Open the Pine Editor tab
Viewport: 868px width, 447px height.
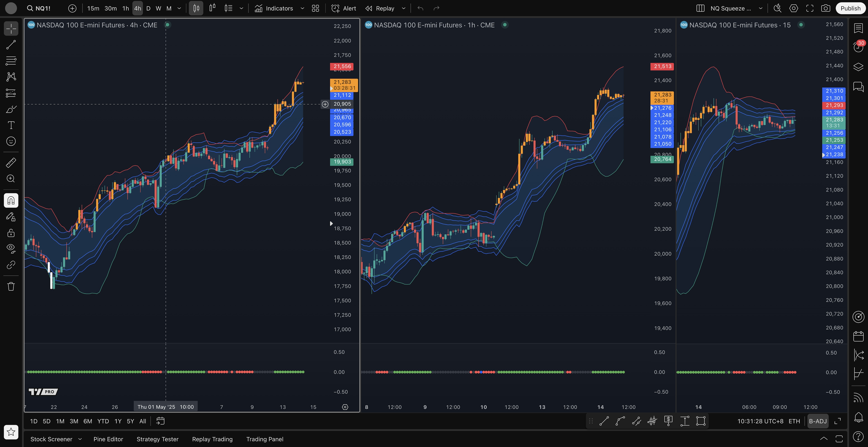(108, 439)
